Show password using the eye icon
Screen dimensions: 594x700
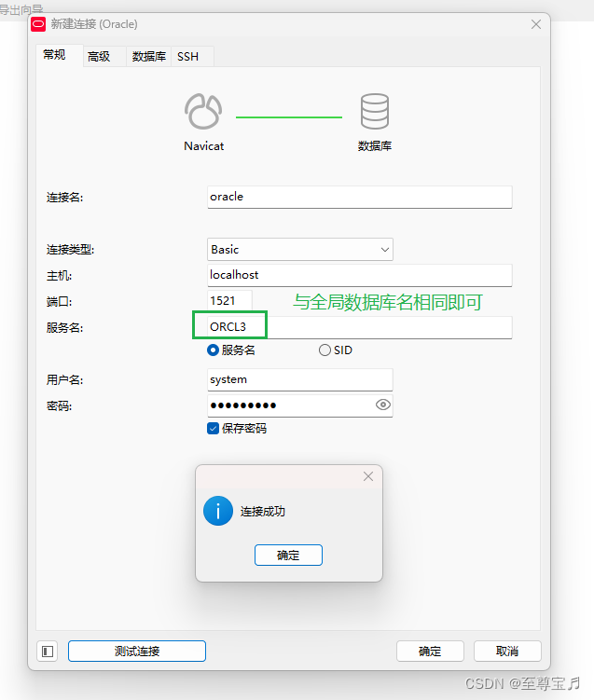(382, 405)
